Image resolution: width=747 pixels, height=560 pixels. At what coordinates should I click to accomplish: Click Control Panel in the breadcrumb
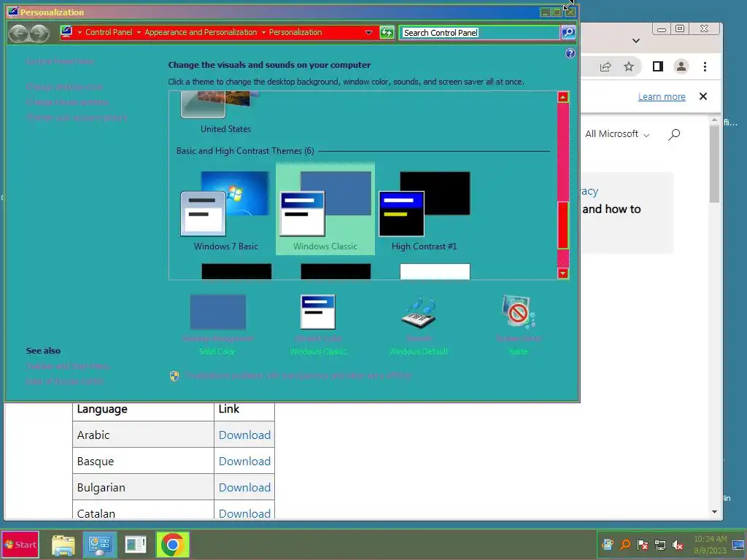click(109, 32)
